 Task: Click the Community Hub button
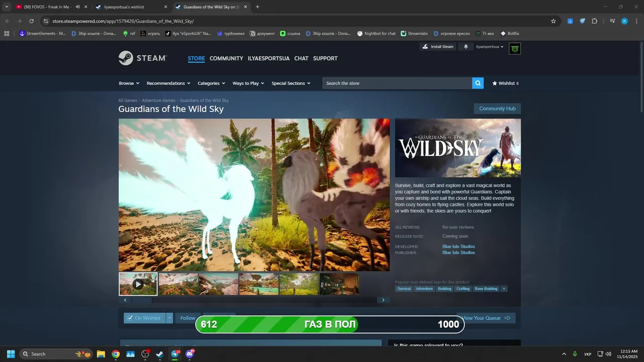(497, 109)
